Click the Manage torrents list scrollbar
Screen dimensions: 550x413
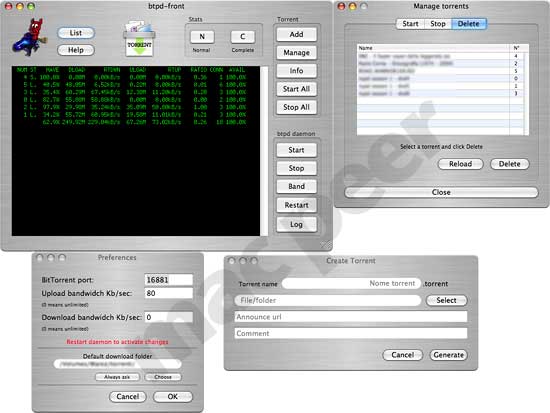tap(526, 93)
